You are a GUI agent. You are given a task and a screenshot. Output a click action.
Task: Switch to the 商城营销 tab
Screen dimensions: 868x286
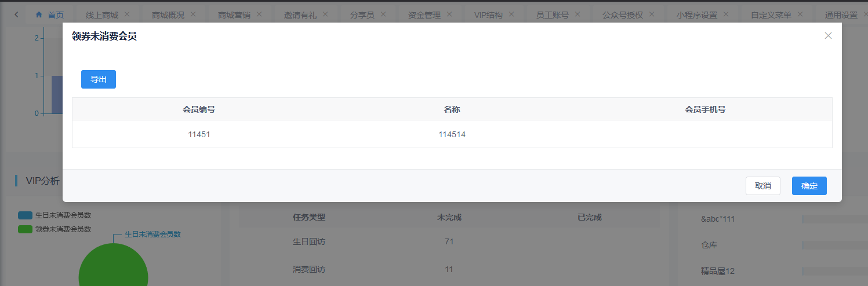coord(234,14)
